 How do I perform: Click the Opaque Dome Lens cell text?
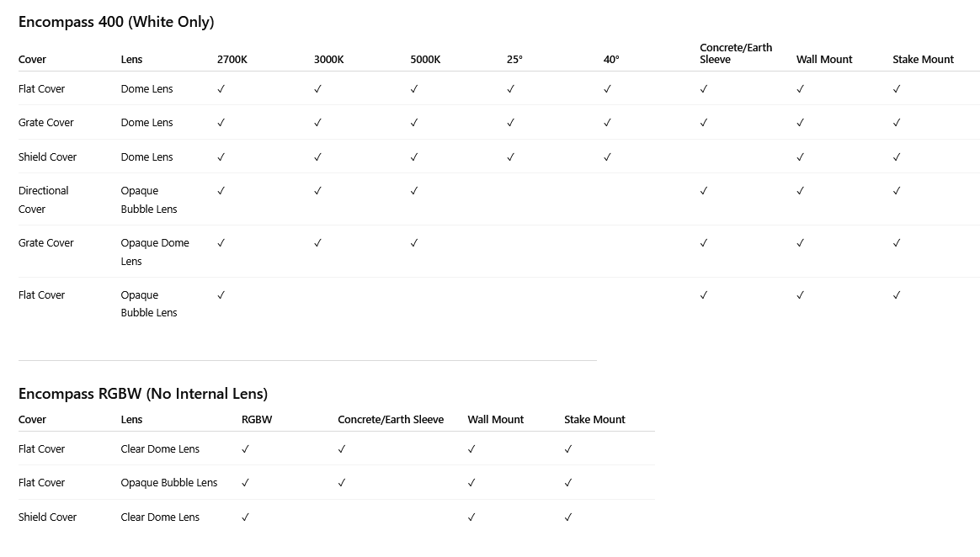155,252
